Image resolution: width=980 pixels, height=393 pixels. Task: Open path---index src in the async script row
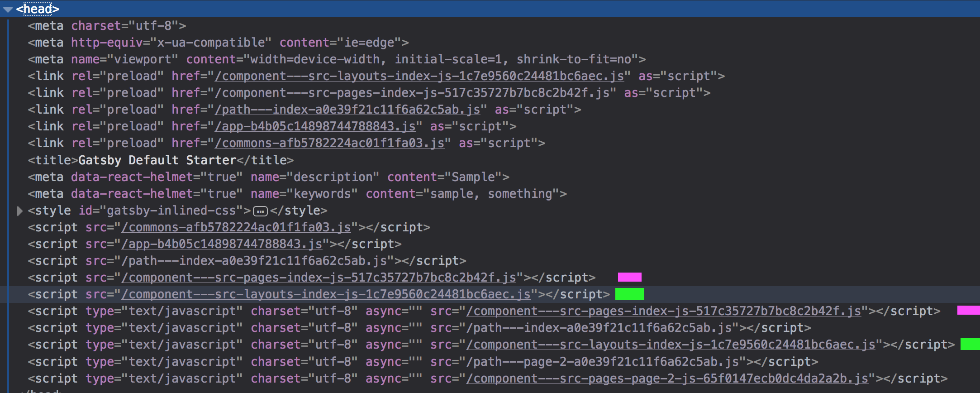(x=599, y=328)
